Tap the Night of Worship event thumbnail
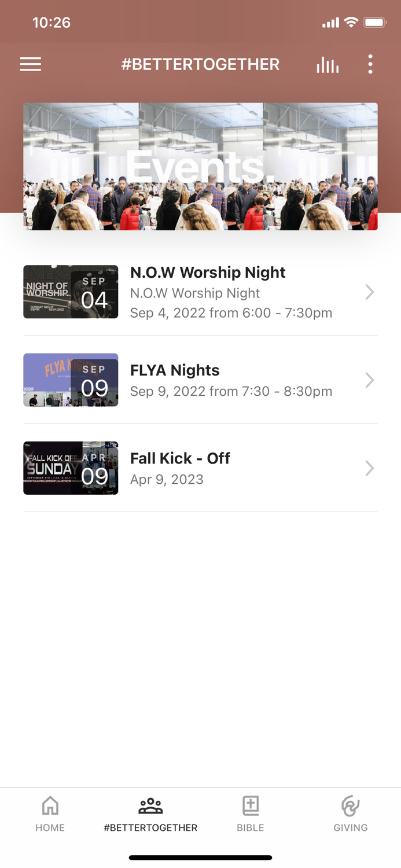This screenshot has width=401, height=868. (70, 292)
